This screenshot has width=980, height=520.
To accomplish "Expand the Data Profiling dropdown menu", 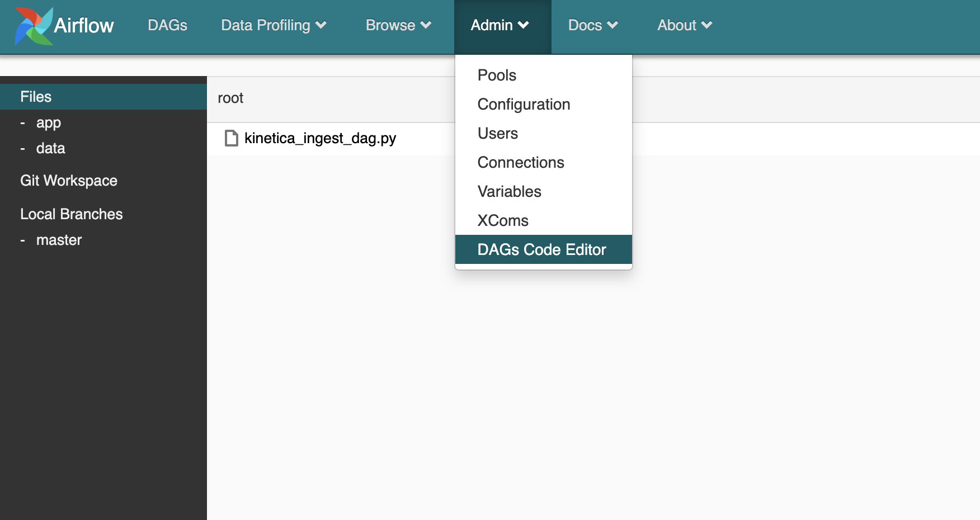I will click(274, 25).
